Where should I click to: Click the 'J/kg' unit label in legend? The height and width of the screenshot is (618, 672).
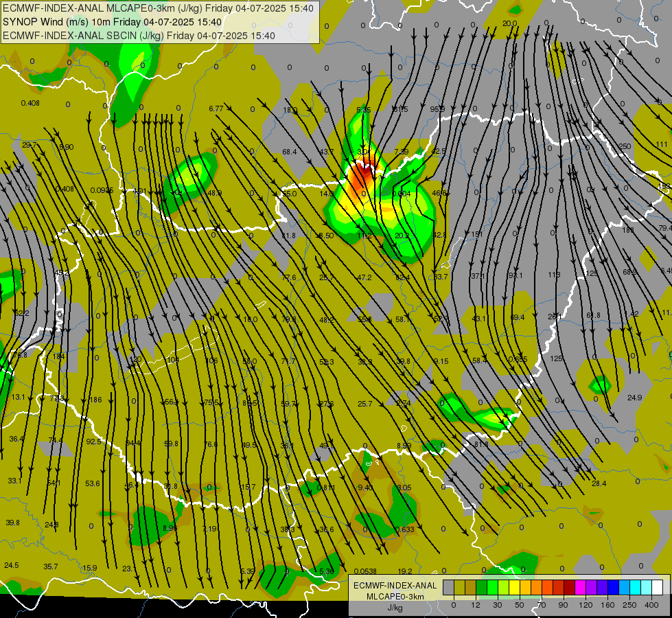tap(395, 608)
